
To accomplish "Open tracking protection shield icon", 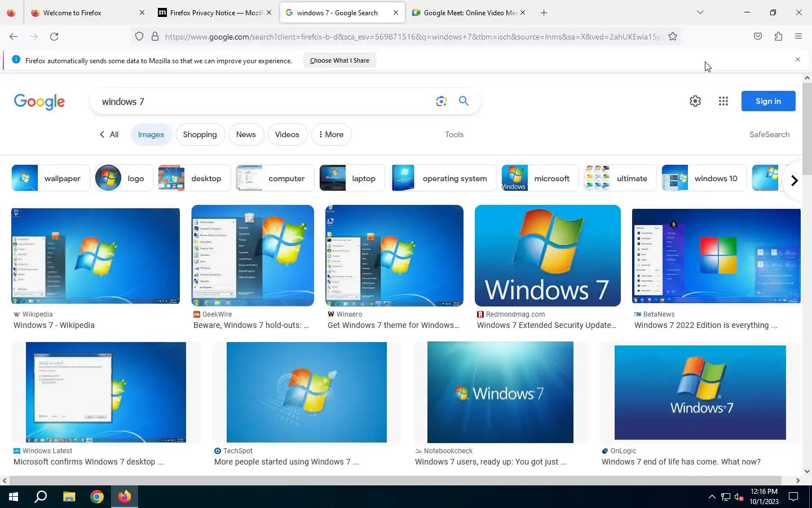I will 139,37.
